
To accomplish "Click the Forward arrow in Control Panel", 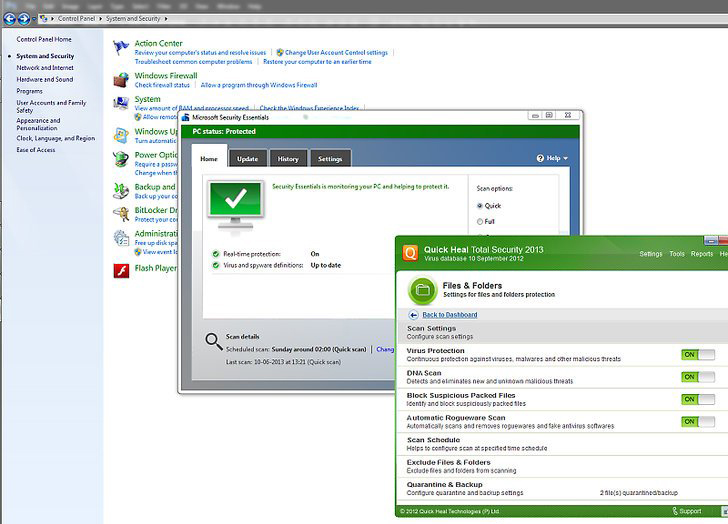I will [x=24, y=19].
